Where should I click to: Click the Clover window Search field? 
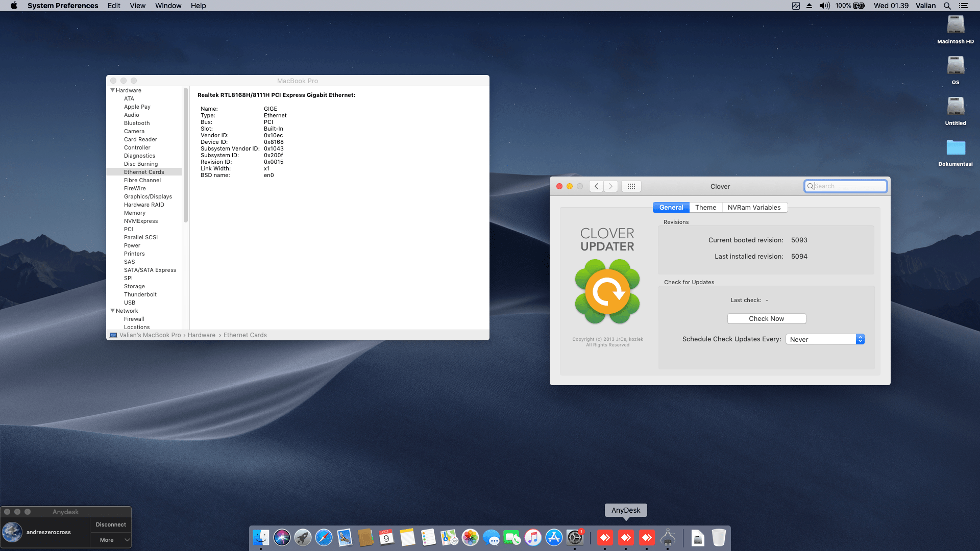(x=846, y=186)
